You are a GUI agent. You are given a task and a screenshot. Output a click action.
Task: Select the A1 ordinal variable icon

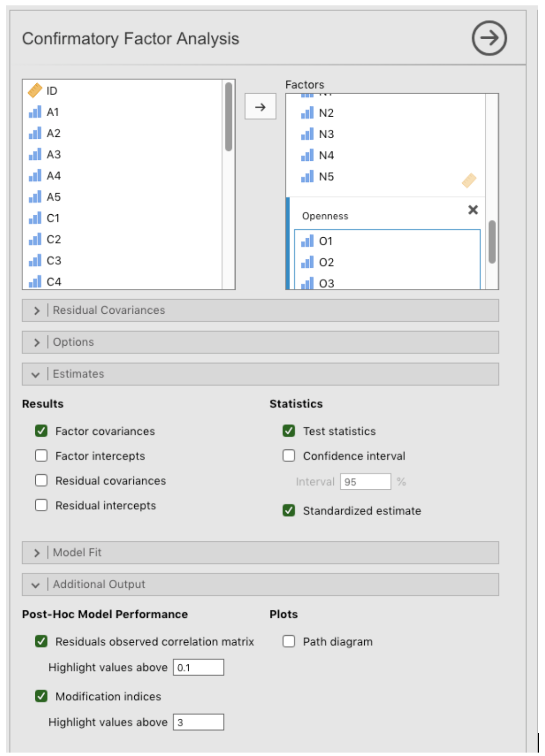click(35, 112)
